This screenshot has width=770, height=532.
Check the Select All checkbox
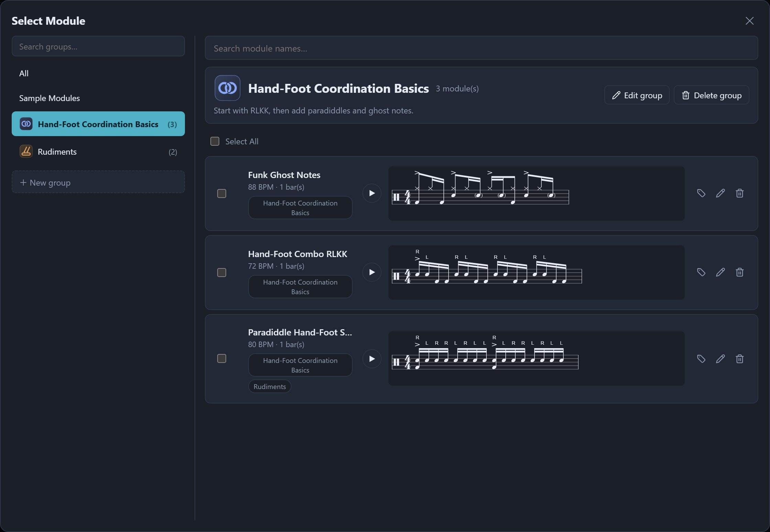coord(215,141)
